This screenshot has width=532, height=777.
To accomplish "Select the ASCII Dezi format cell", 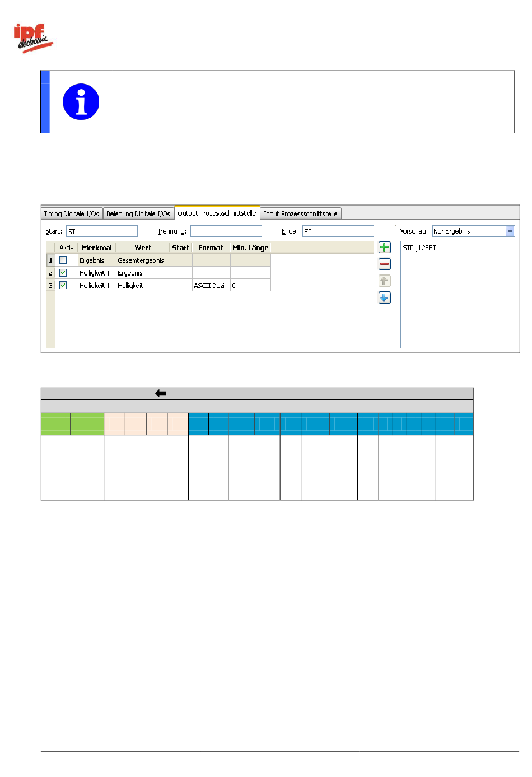I will [211, 285].
